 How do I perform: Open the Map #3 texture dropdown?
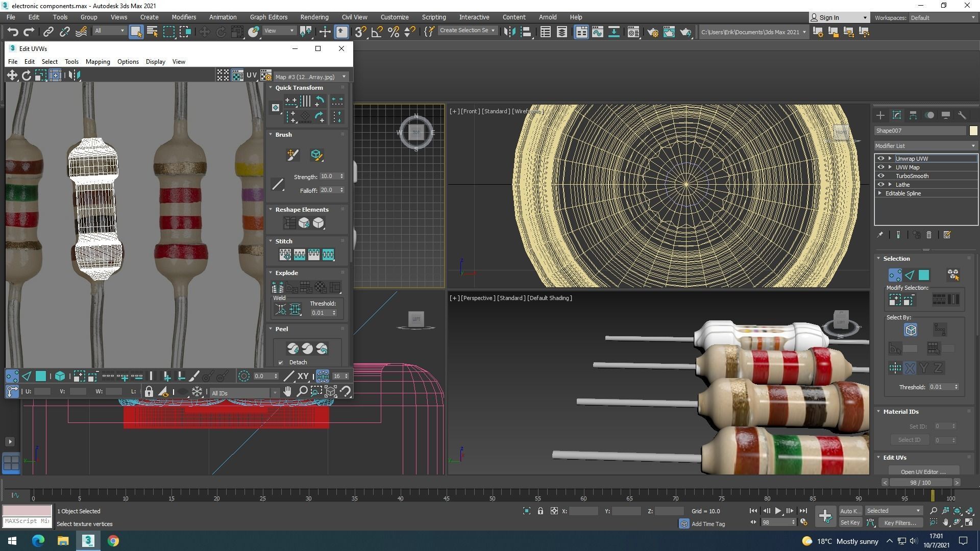310,77
